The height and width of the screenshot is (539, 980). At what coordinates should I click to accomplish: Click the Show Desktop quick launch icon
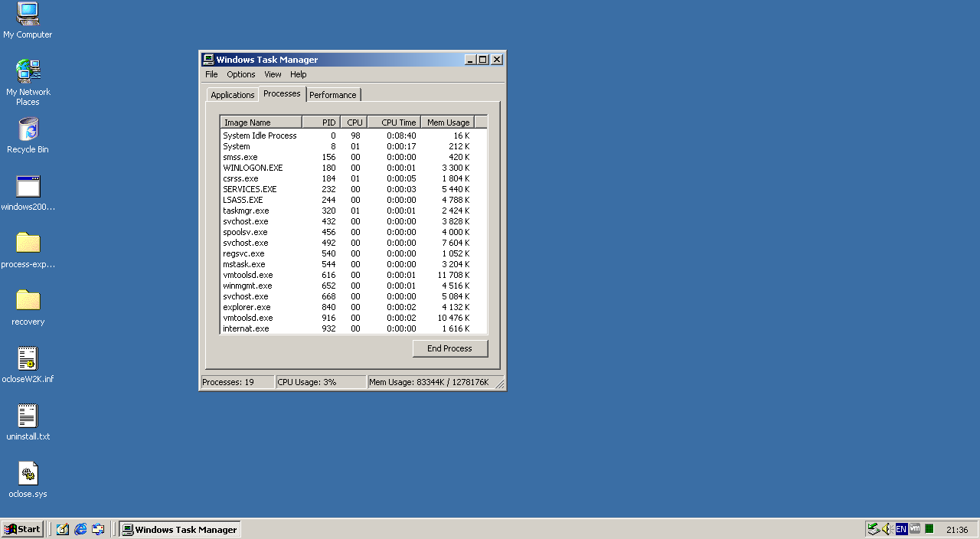click(x=63, y=529)
